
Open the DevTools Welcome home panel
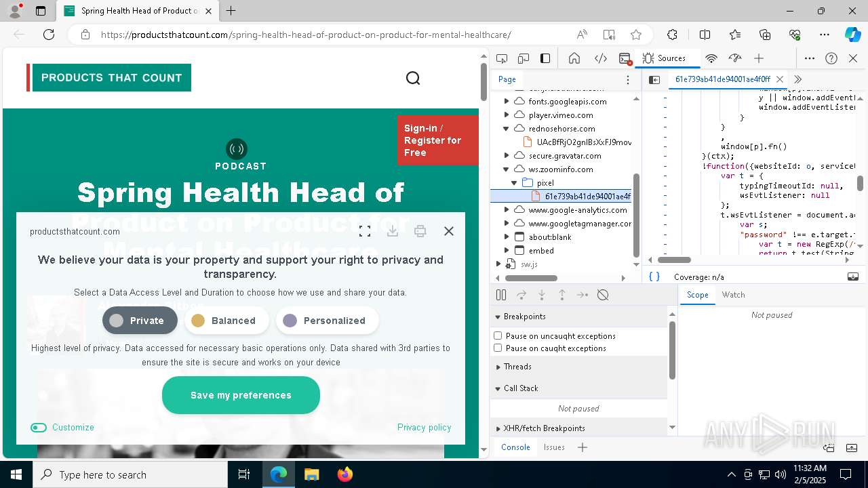coord(574,58)
